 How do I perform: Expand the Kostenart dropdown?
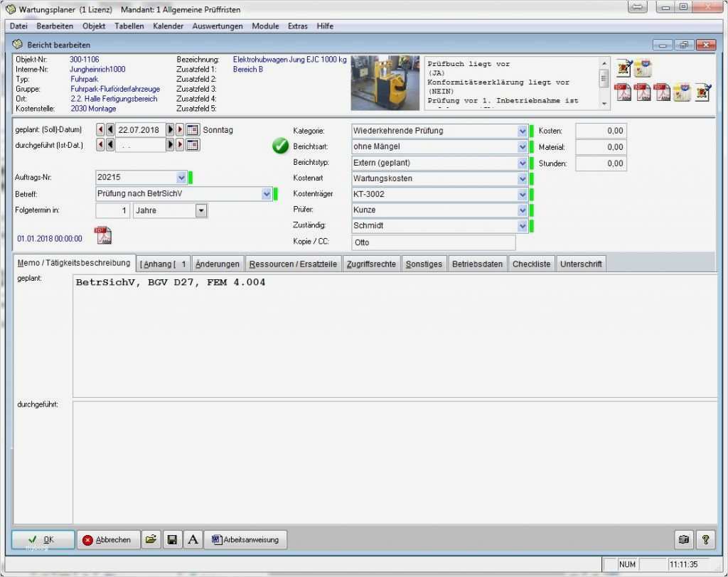coord(522,179)
